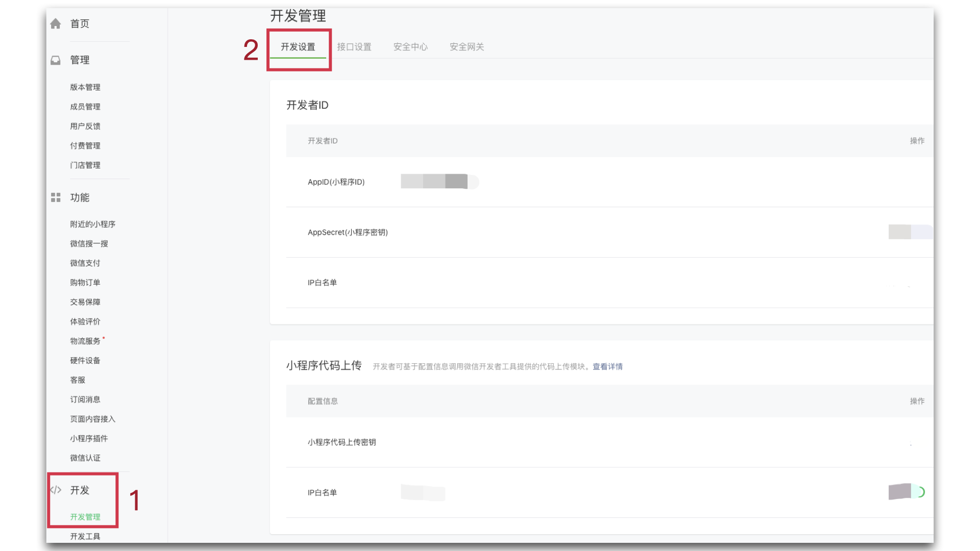Image resolution: width=980 pixels, height=551 pixels.
Task: Open 微信支付 menu item
Action: pyautogui.click(x=85, y=263)
